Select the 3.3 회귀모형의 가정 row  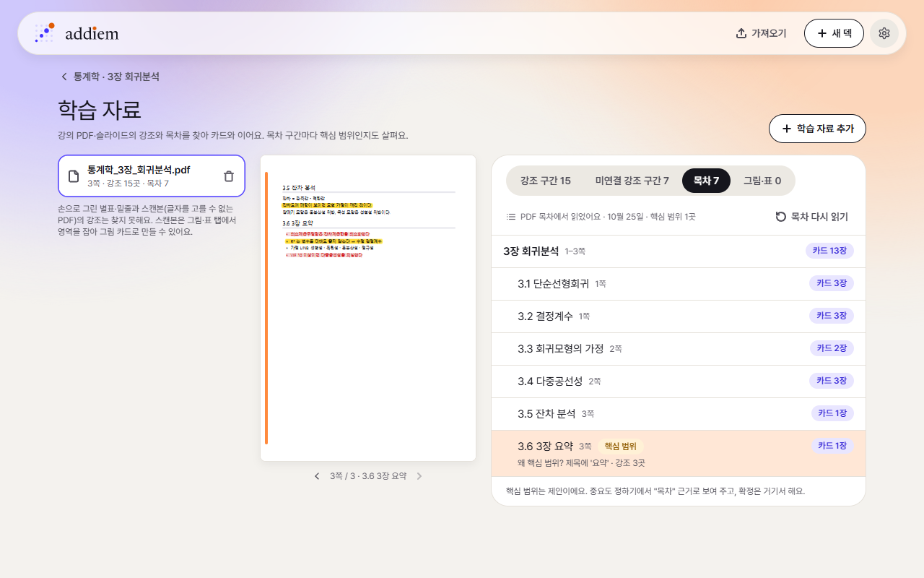(679, 349)
